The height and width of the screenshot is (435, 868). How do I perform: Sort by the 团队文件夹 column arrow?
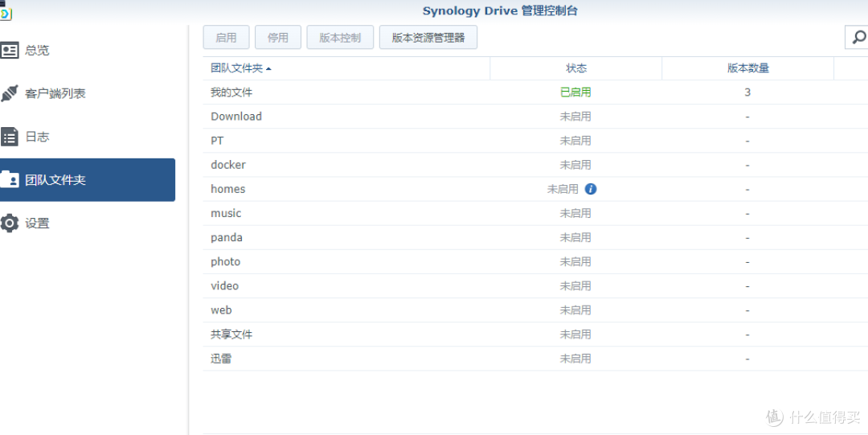click(x=268, y=69)
